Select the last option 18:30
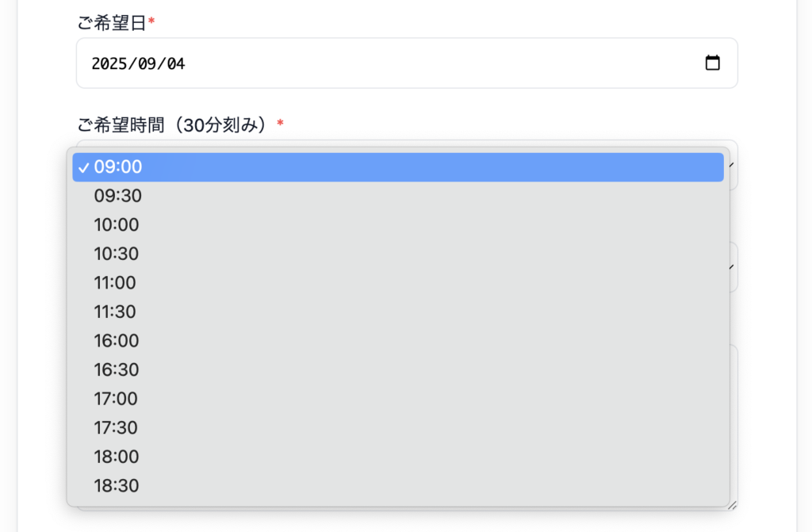812x532 pixels. [x=398, y=486]
